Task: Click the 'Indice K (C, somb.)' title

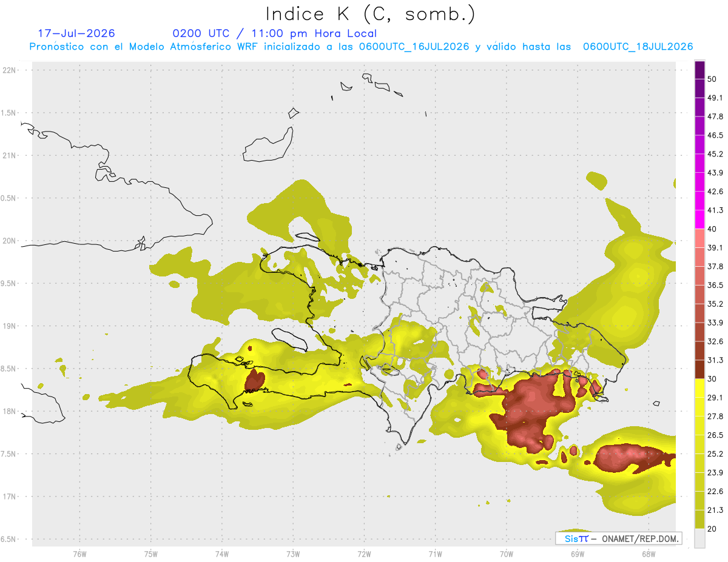Action: 371,14
